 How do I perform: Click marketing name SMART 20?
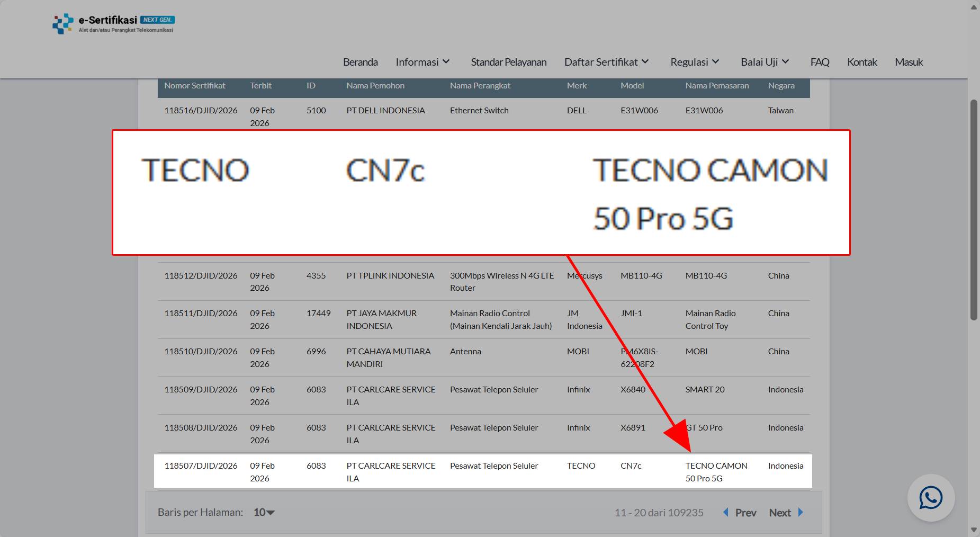[x=705, y=389]
